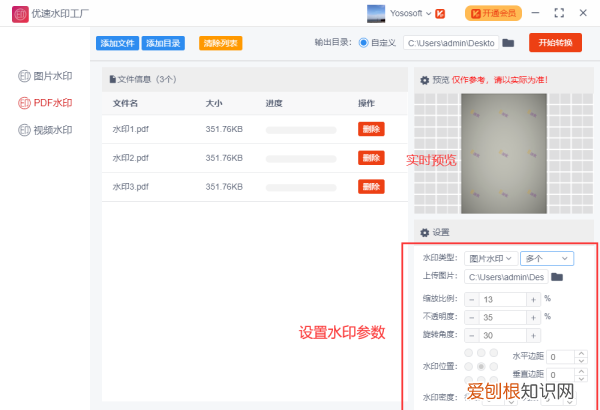Increase 不透明度 with plus button
Screen dimensions: 600x410
pos(533,318)
